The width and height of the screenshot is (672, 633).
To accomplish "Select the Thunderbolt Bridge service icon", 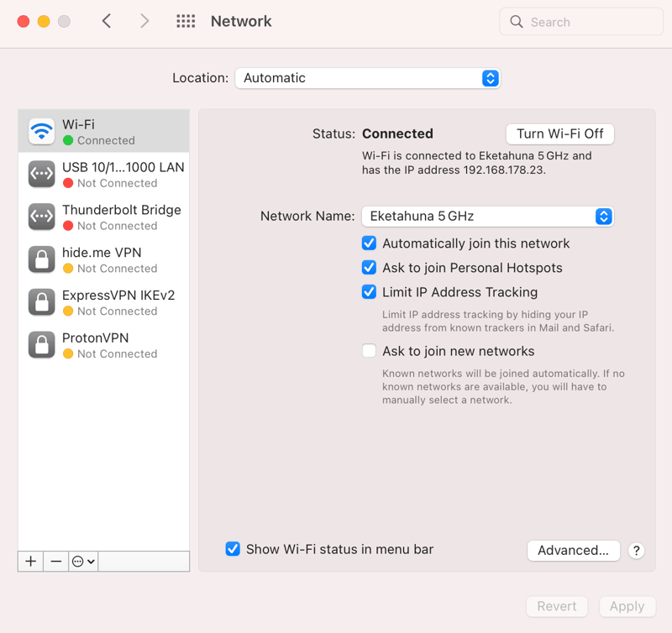I will [41, 217].
